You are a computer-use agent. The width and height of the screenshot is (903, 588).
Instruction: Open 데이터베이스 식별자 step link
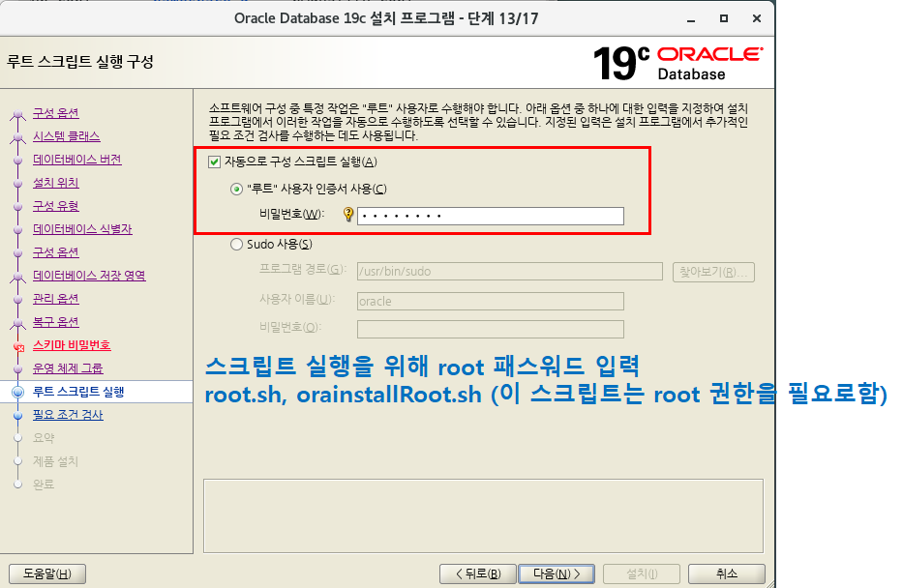(x=82, y=229)
